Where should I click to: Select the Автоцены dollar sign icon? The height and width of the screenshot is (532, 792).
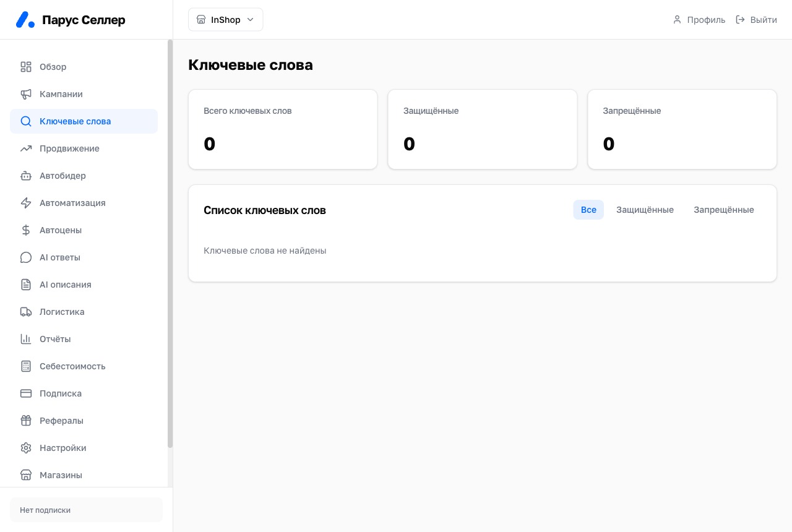pos(26,230)
